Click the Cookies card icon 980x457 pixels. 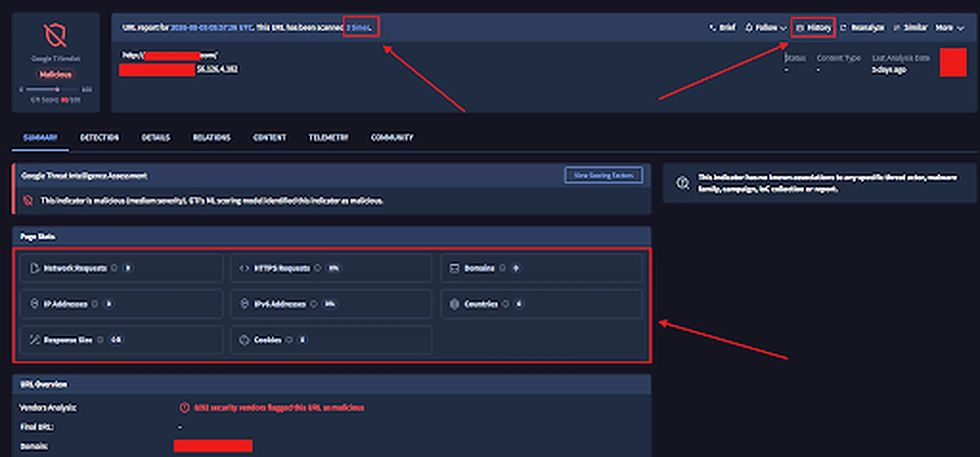tap(244, 340)
